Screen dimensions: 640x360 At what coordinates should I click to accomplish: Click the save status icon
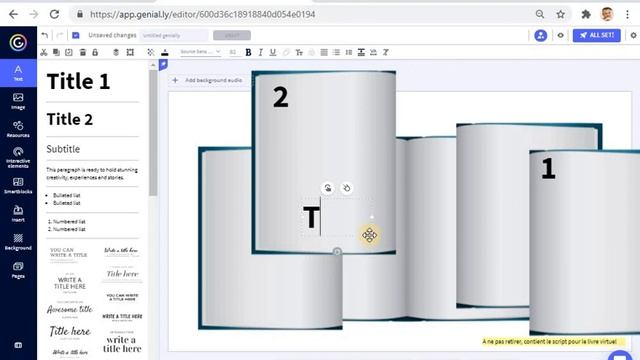pos(76,36)
